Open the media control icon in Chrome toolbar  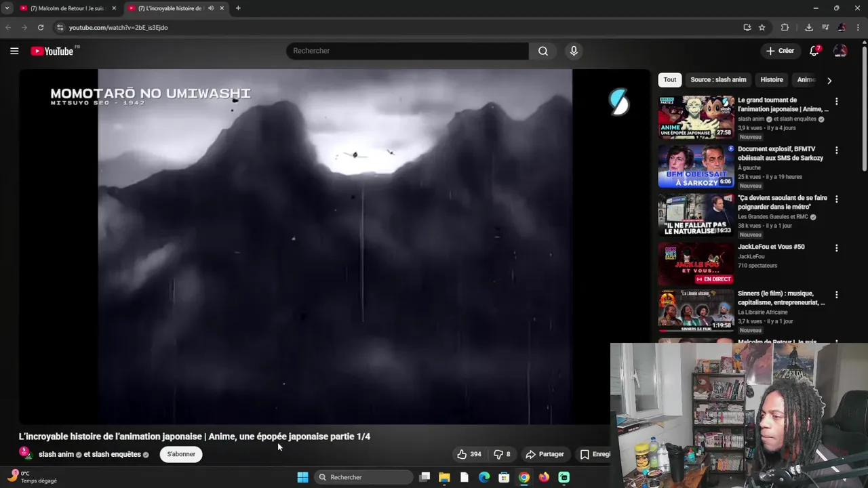pyautogui.click(x=825, y=27)
